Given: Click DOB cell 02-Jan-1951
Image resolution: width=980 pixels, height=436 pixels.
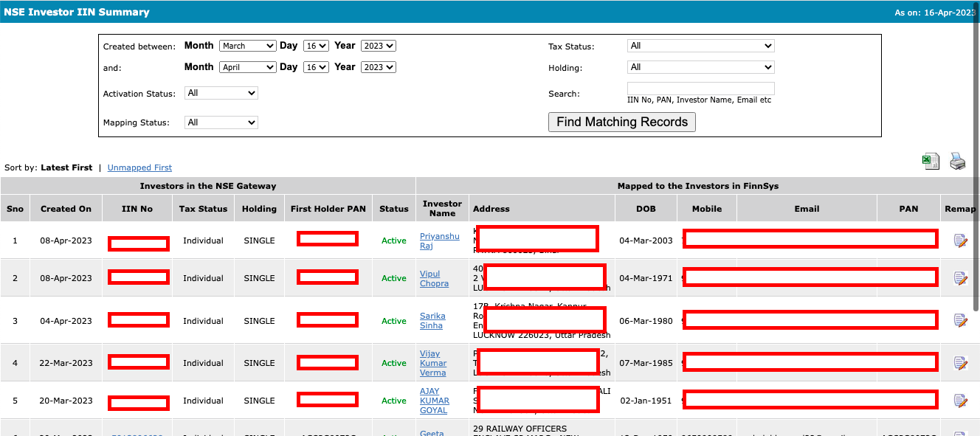Looking at the screenshot, I should [646, 401].
